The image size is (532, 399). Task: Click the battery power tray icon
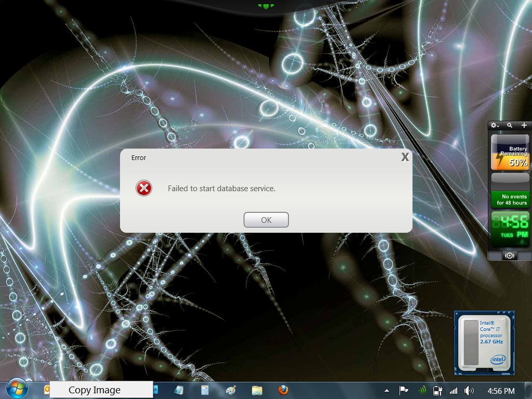point(437,391)
